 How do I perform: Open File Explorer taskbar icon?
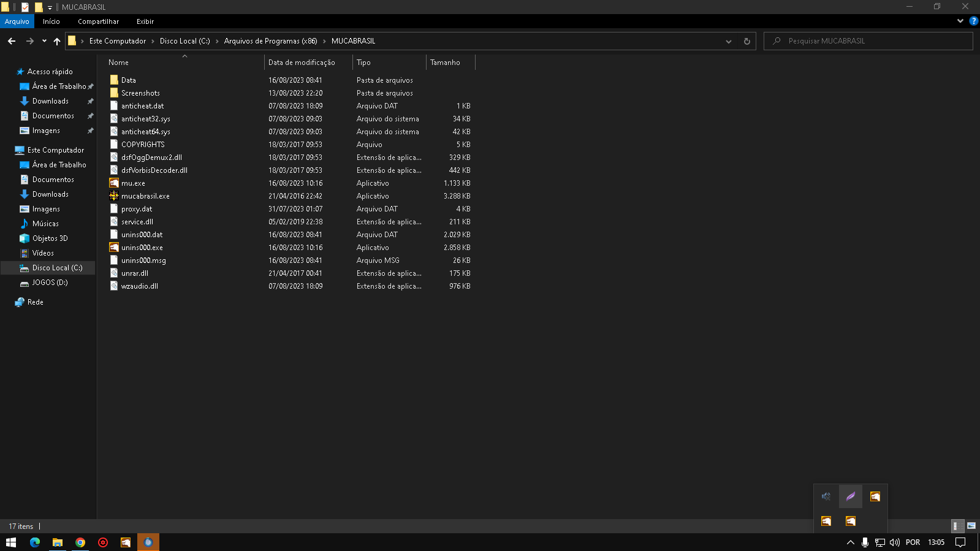tap(58, 542)
